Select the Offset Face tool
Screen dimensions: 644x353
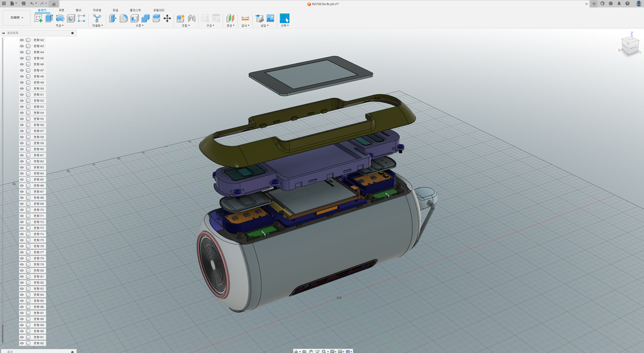coord(156,18)
